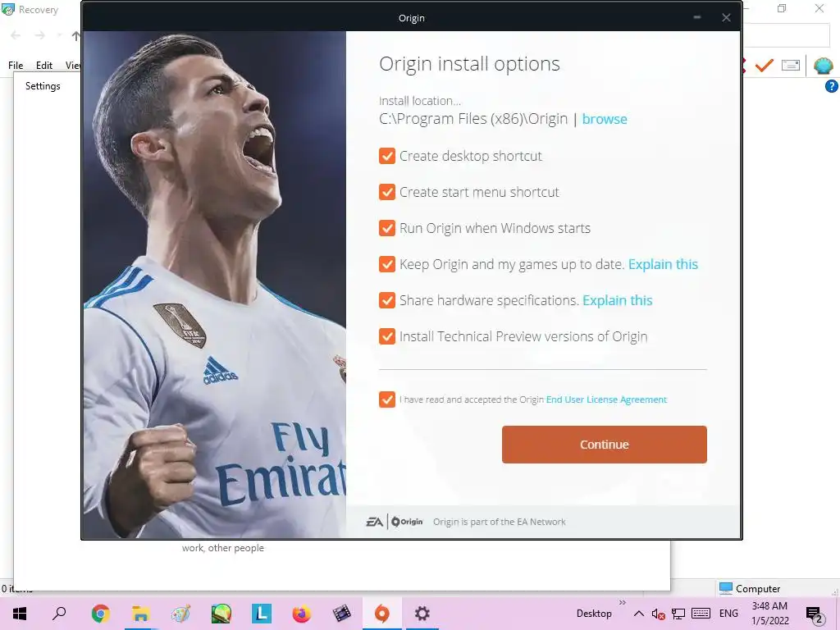Open the Windows Start menu

(x=20, y=614)
